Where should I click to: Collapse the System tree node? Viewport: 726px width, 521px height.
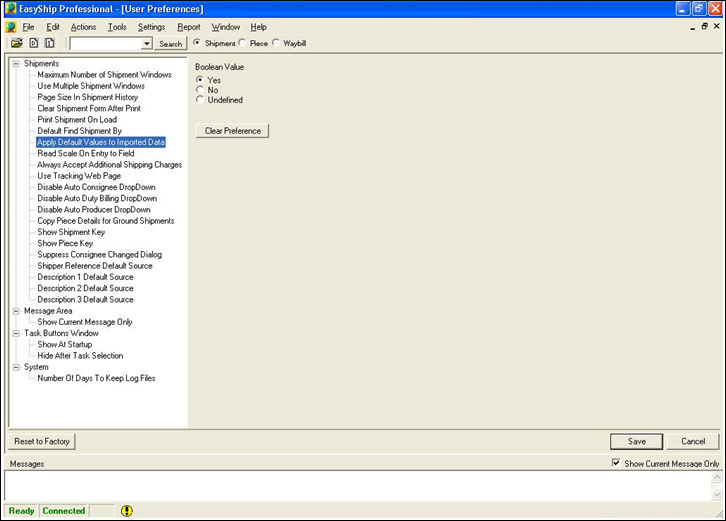pyautogui.click(x=16, y=367)
